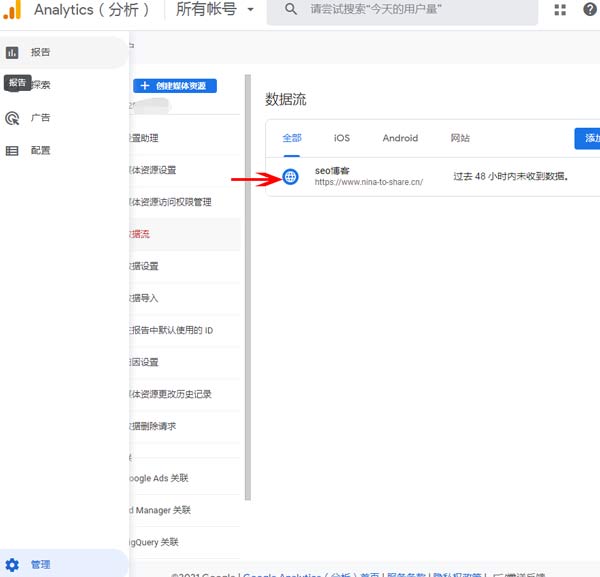
Task: Click the Analytics（分析）title text
Action: pos(91,10)
